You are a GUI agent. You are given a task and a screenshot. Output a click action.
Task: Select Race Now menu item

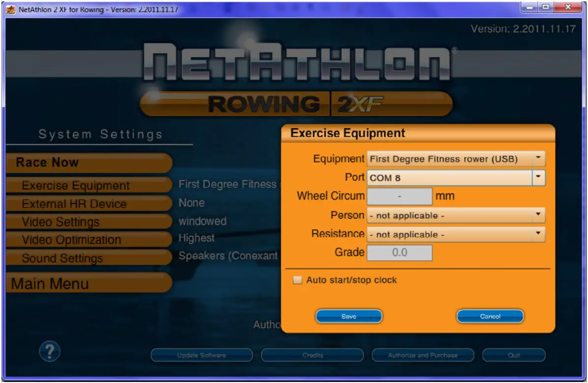point(89,162)
